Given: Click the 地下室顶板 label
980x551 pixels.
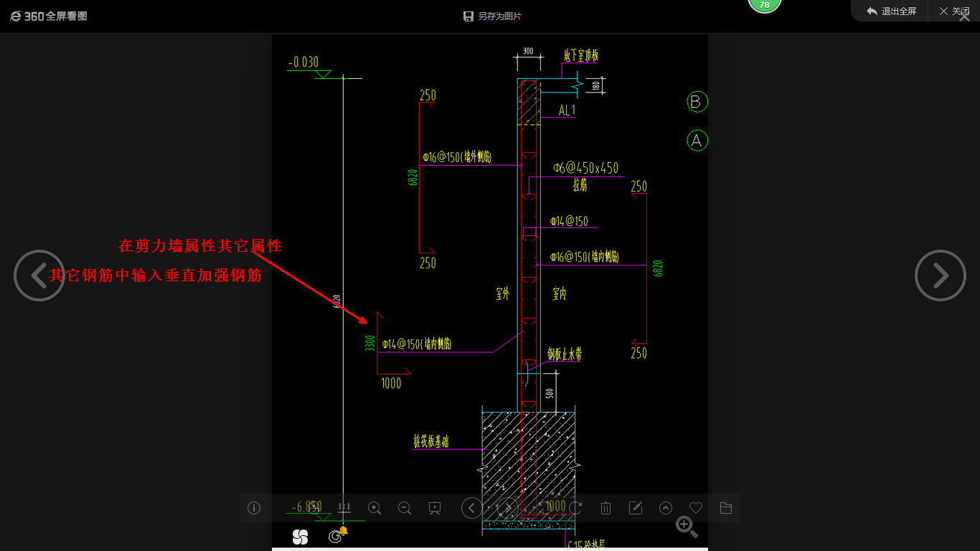Looking at the screenshot, I should [x=581, y=55].
